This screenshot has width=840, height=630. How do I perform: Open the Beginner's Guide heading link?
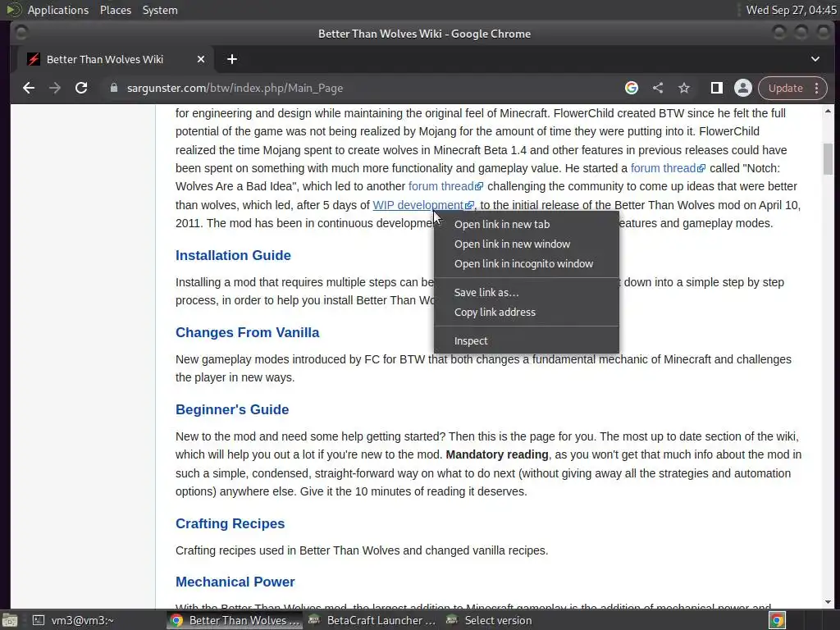[232, 410]
